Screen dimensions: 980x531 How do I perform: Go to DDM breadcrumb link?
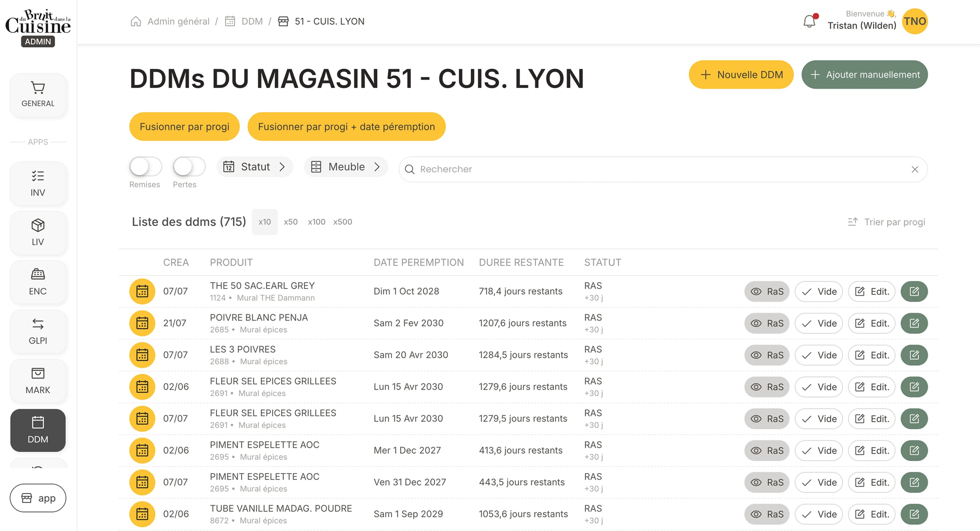pos(252,21)
